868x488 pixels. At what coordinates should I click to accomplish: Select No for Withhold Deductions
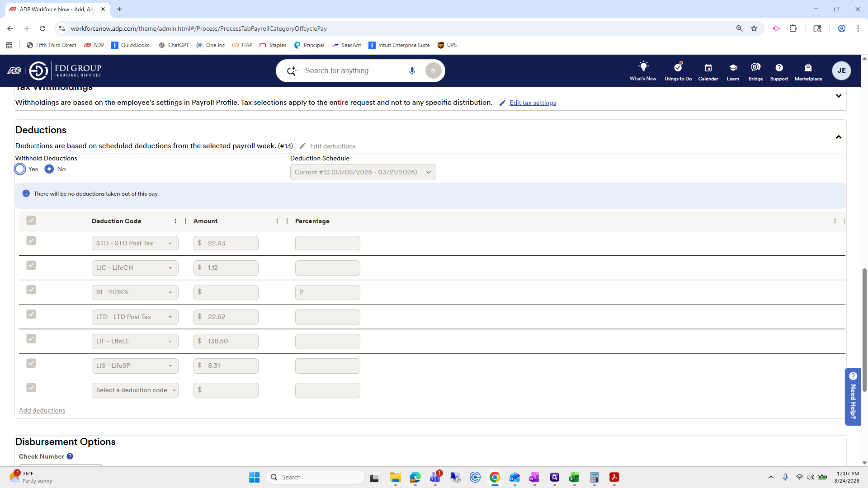[x=49, y=169]
